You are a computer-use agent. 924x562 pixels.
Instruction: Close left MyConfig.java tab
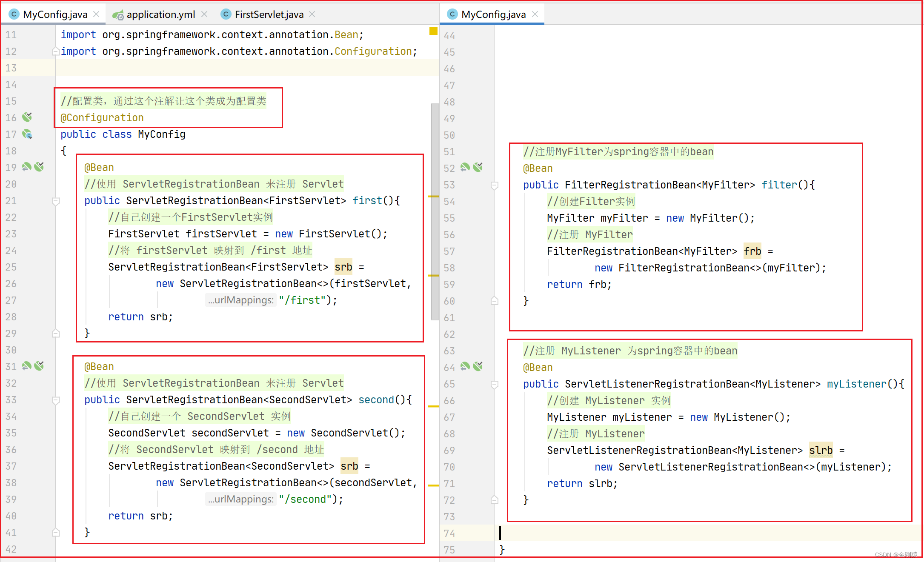point(97,14)
